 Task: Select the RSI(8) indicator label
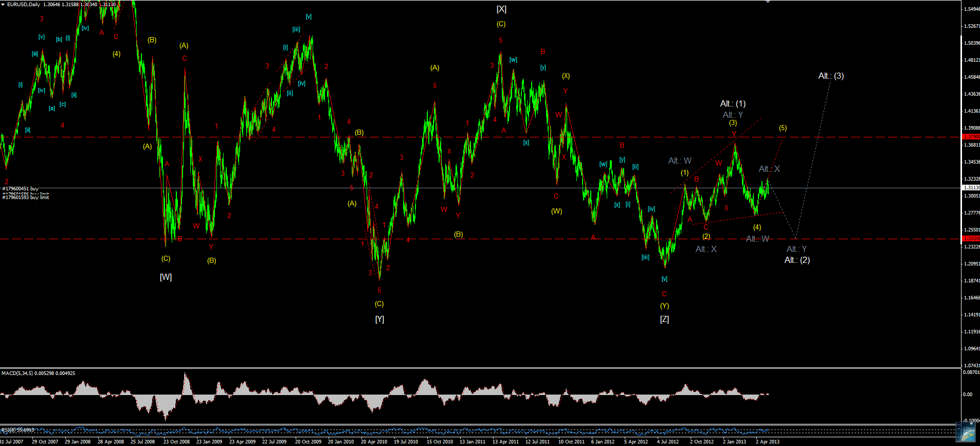coord(8,430)
